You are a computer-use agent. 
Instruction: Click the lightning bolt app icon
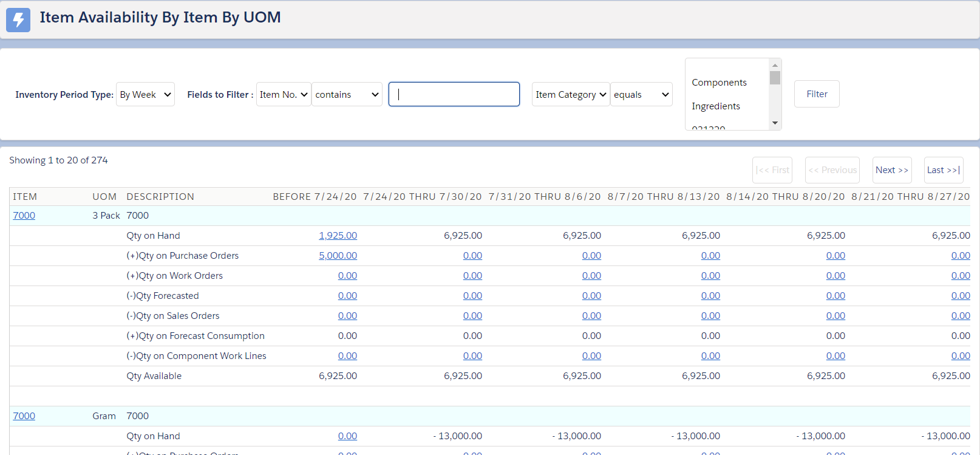click(18, 19)
